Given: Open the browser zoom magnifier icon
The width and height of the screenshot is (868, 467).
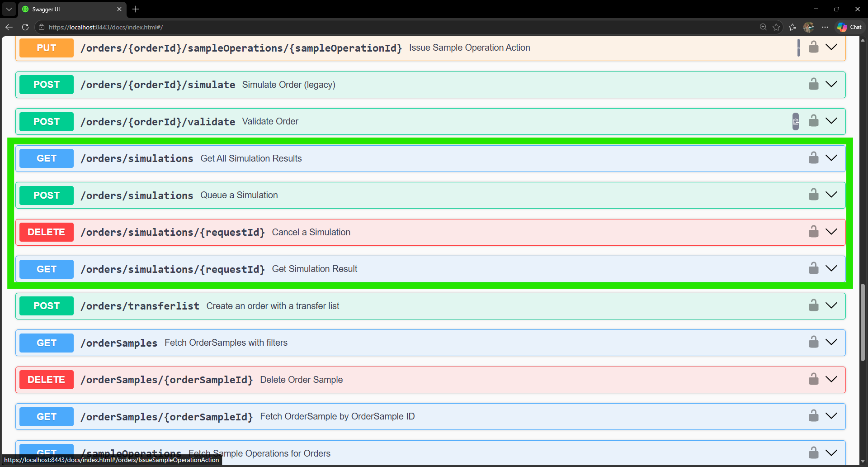Looking at the screenshot, I should coord(763,27).
